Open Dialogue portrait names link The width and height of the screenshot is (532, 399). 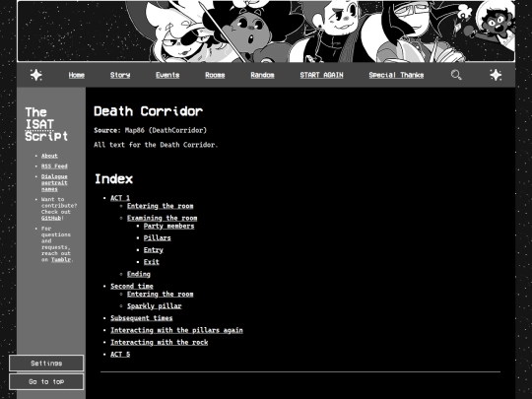[x=54, y=182]
